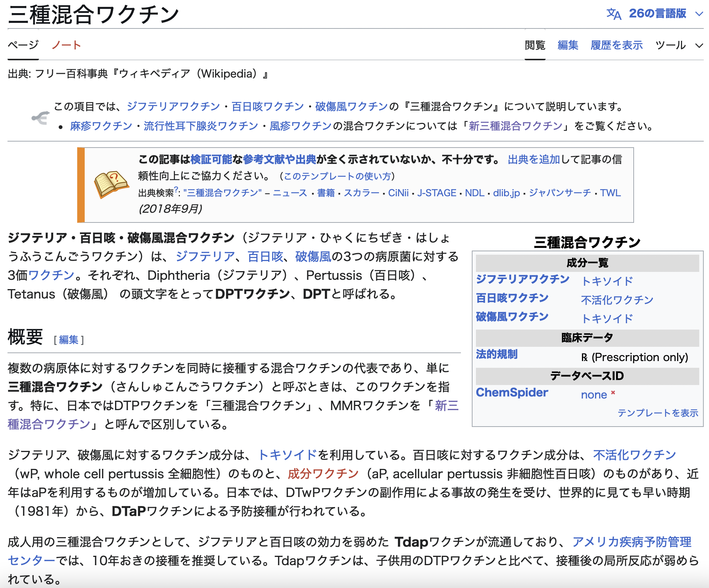This screenshot has width=709, height=588.
Task: Click トキソイド beside 破傷風ワクチン in infobox
Action: pyautogui.click(x=607, y=319)
